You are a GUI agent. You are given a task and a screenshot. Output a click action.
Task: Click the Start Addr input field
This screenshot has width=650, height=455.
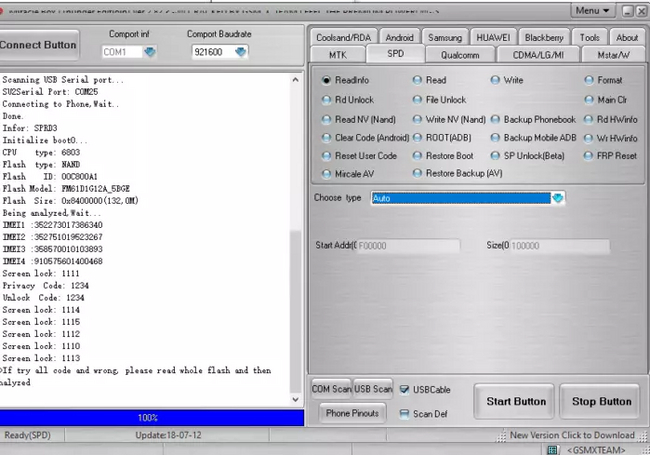tap(408, 245)
